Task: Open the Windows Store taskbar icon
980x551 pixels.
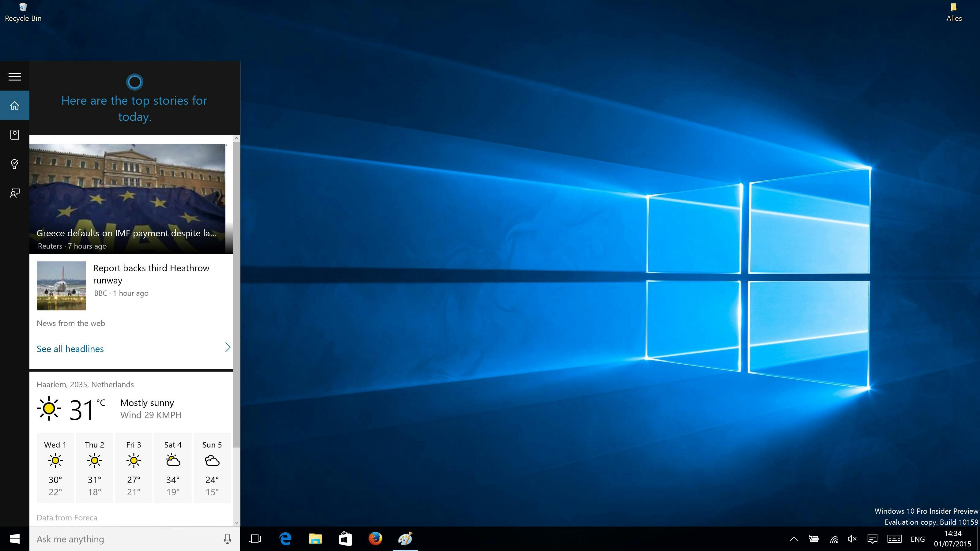Action: (345, 539)
